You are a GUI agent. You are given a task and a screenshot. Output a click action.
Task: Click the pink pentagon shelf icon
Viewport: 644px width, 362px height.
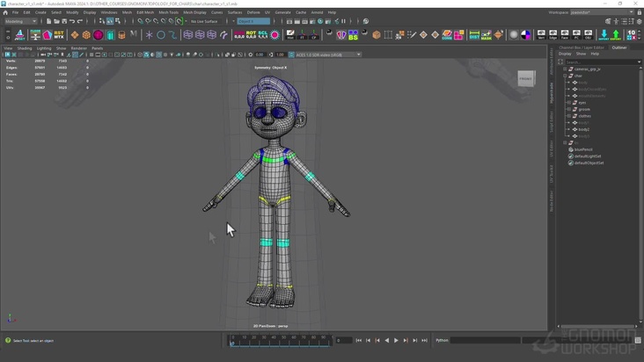[48, 35]
